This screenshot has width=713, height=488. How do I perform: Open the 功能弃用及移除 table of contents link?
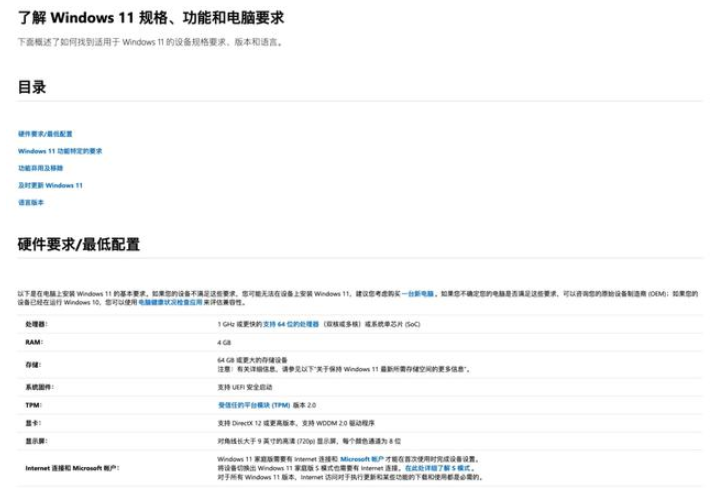40,168
